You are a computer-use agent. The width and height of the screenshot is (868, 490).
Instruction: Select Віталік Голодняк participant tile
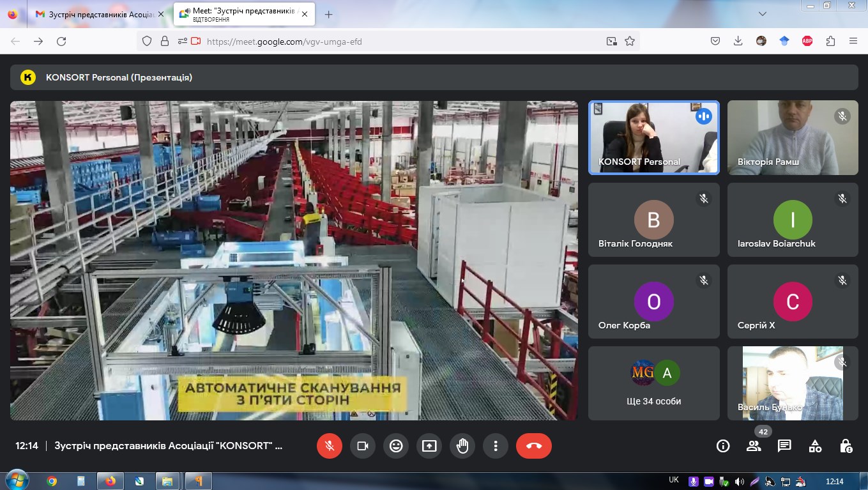click(x=654, y=220)
